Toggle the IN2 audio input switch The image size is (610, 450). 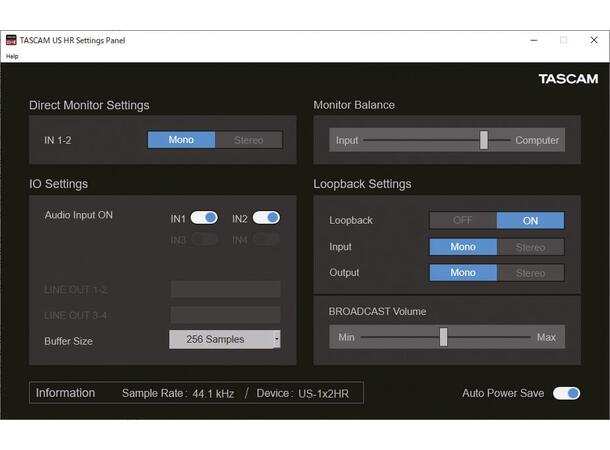point(266,218)
